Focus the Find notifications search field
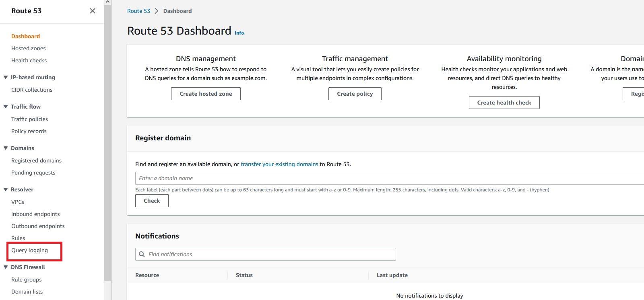The image size is (644, 300). [x=266, y=254]
